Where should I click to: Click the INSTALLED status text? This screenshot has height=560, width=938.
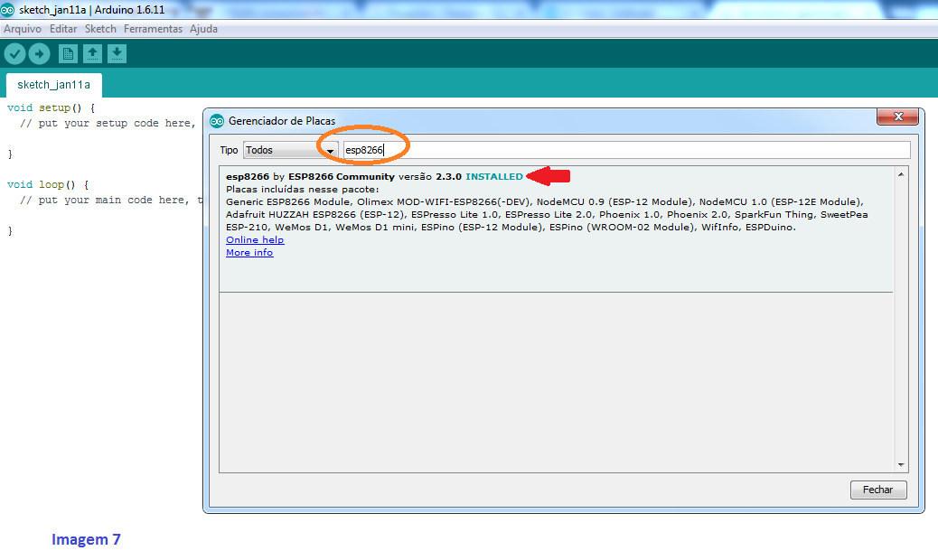coord(494,176)
